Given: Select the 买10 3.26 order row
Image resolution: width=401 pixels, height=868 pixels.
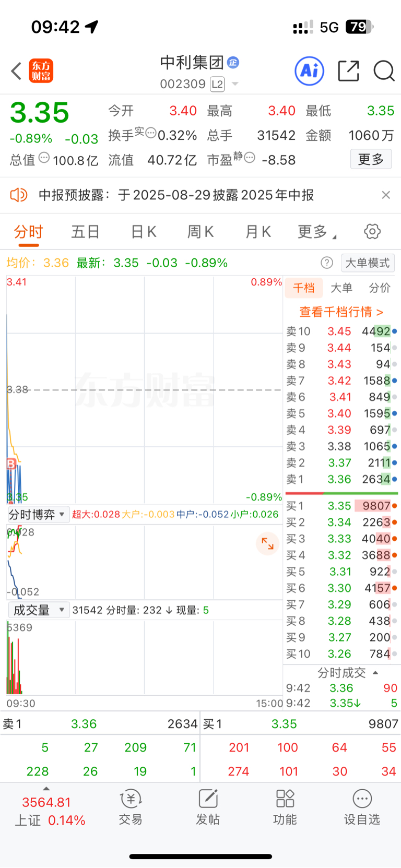Looking at the screenshot, I should pos(341,654).
